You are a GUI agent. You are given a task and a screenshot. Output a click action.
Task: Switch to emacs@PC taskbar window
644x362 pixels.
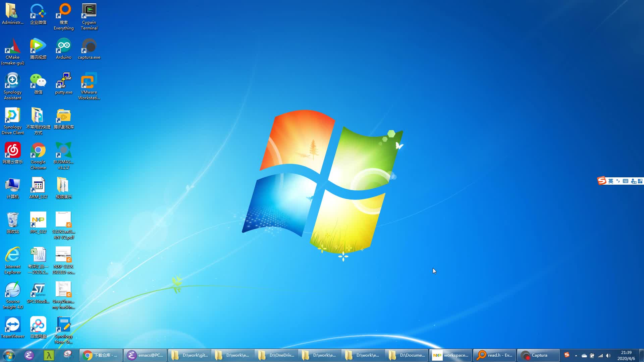point(145,355)
